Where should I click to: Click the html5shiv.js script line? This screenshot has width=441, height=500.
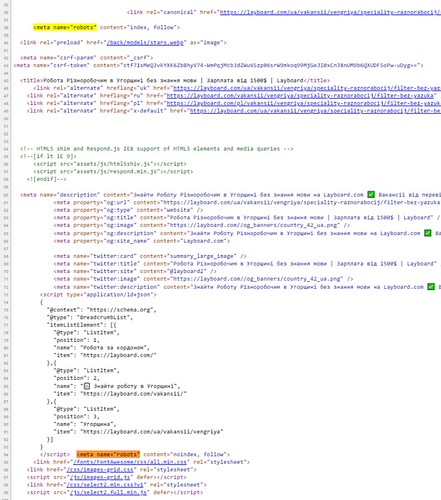tap(110, 164)
